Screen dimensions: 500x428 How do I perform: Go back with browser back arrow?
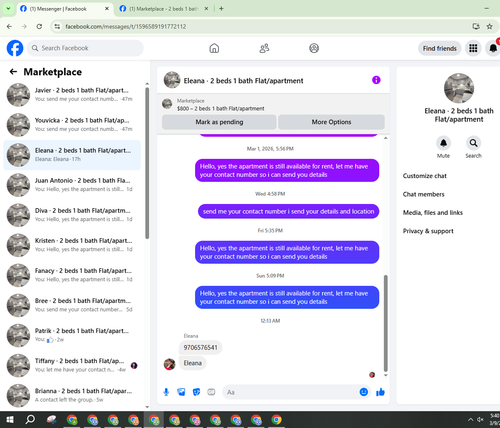click(9, 26)
